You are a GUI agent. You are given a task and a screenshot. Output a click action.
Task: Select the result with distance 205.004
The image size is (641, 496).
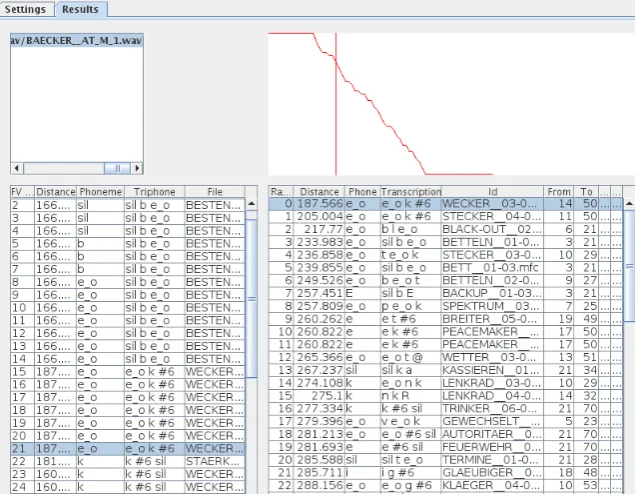446,216
